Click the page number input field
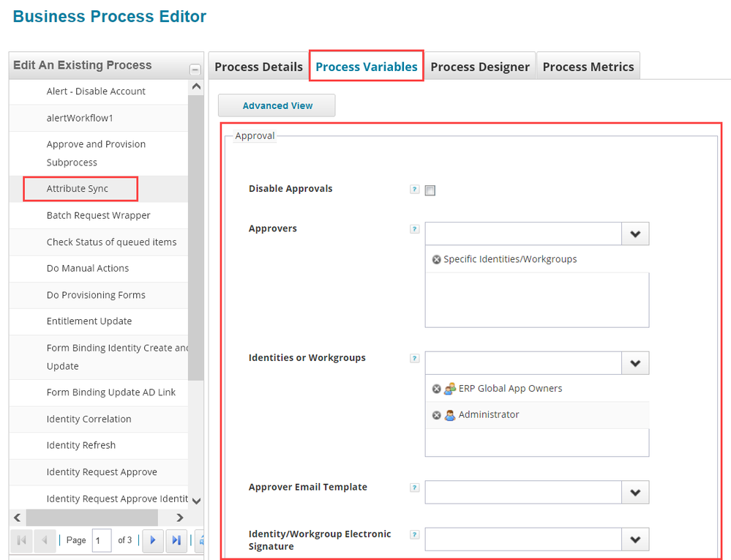The width and height of the screenshot is (731, 560). pyautogui.click(x=101, y=540)
